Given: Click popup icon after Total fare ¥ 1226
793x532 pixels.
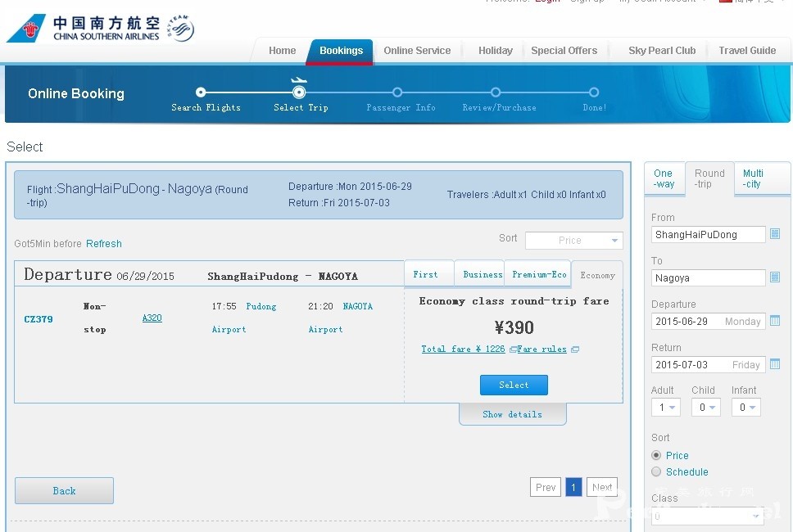Looking at the screenshot, I should click(513, 349).
